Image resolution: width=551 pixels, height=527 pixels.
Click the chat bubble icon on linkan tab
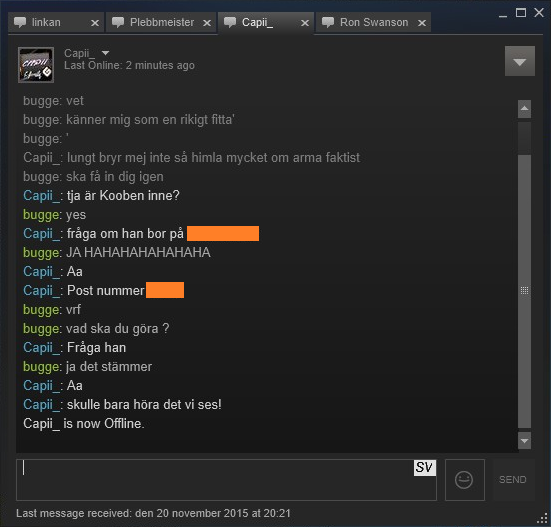(20, 23)
